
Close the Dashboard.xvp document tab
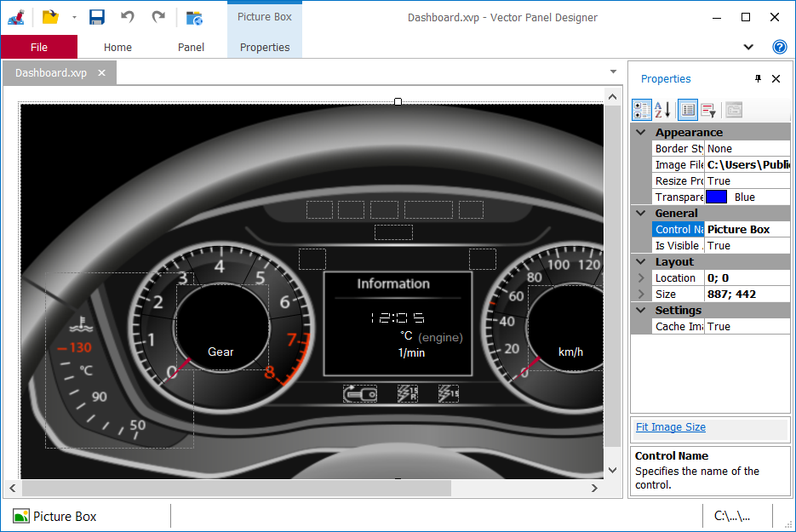(101, 73)
